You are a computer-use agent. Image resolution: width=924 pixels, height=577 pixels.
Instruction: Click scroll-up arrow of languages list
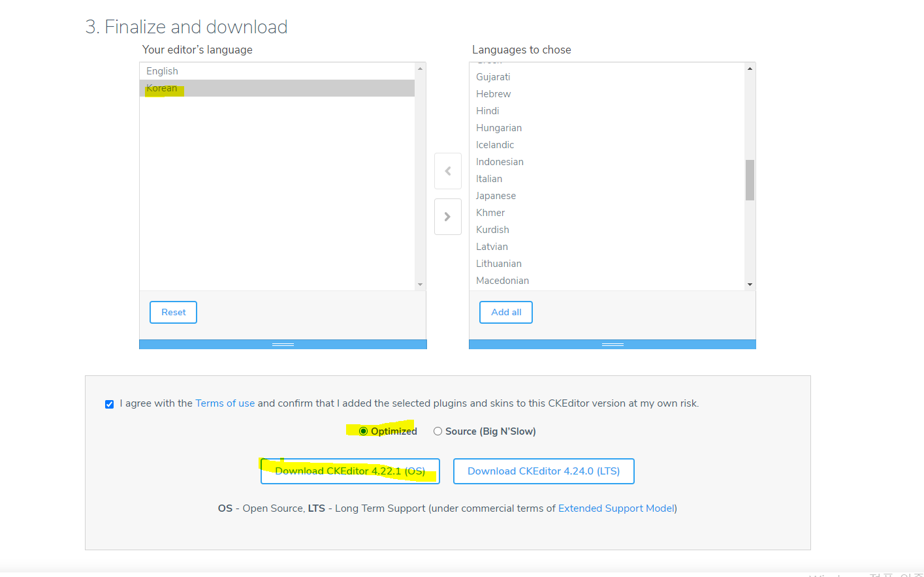point(750,69)
